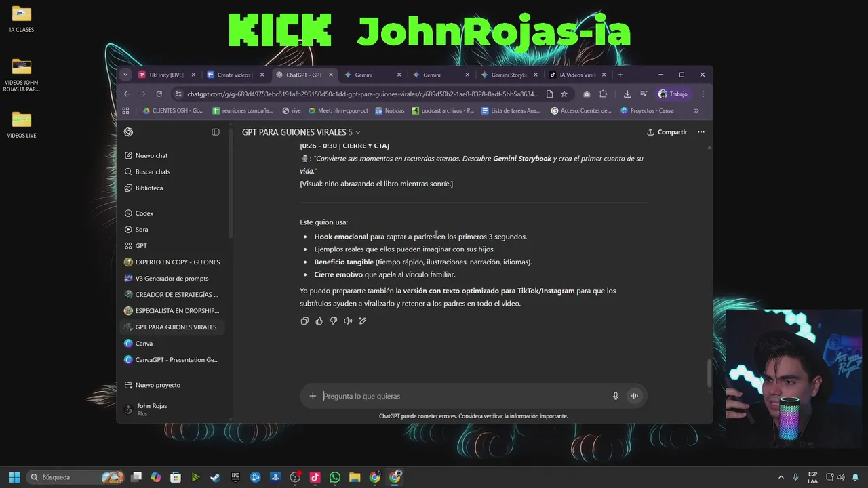The height and width of the screenshot is (488, 868).
Task: Open the tab search dropdown arrow
Action: point(125,75)
